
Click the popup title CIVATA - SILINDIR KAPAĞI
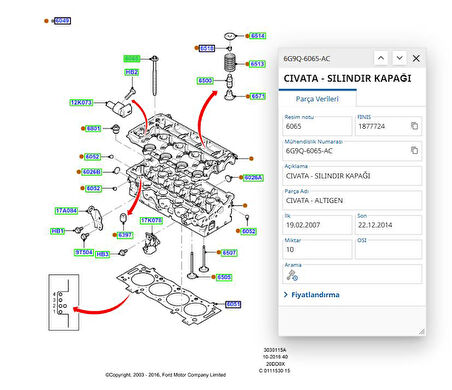[347, 78]
